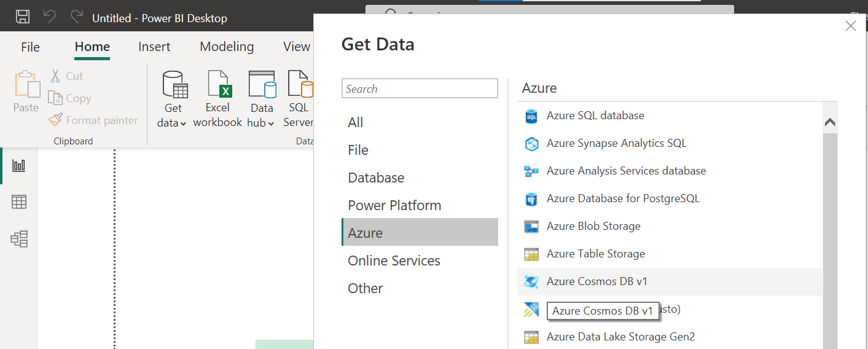This screenshot has height=349, width=868.
Task: Click the Azure Data Lake Storage Gen2 icon
Action: click(x=531, y=337)
